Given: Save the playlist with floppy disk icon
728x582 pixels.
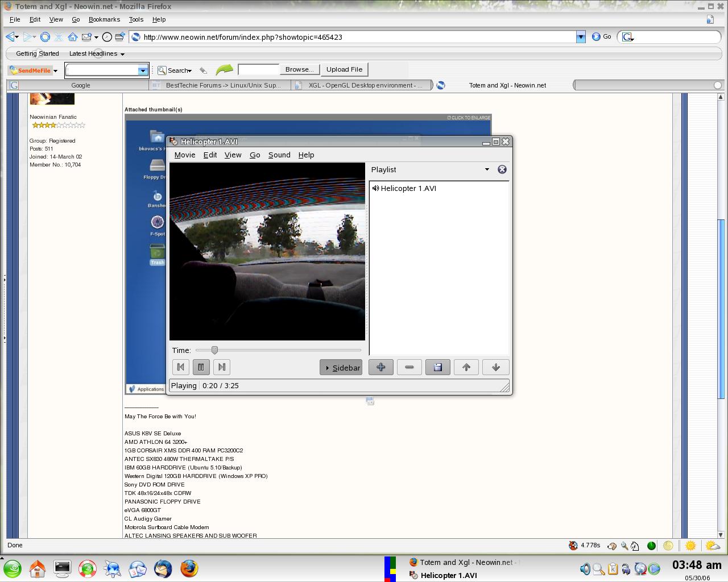Looking at the screenshot, I should click(438, 367).
